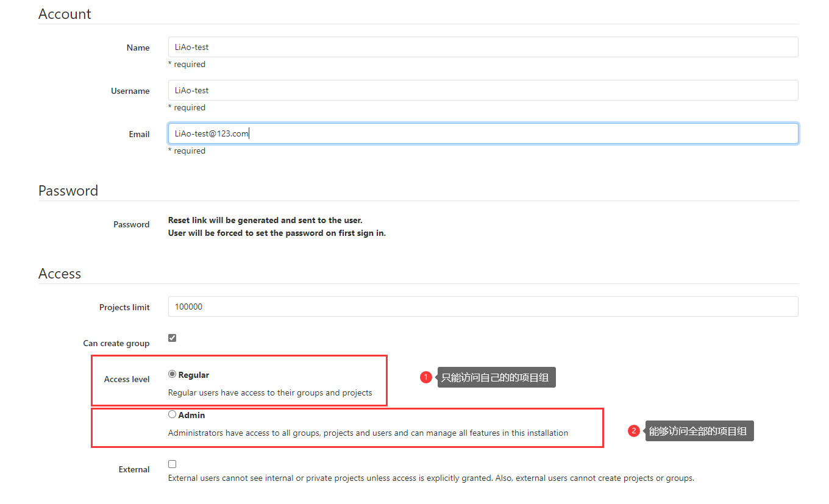Click the Access level label
Image resolution: width=829 pixels, height=504 pixels.
tap(127, 379)
